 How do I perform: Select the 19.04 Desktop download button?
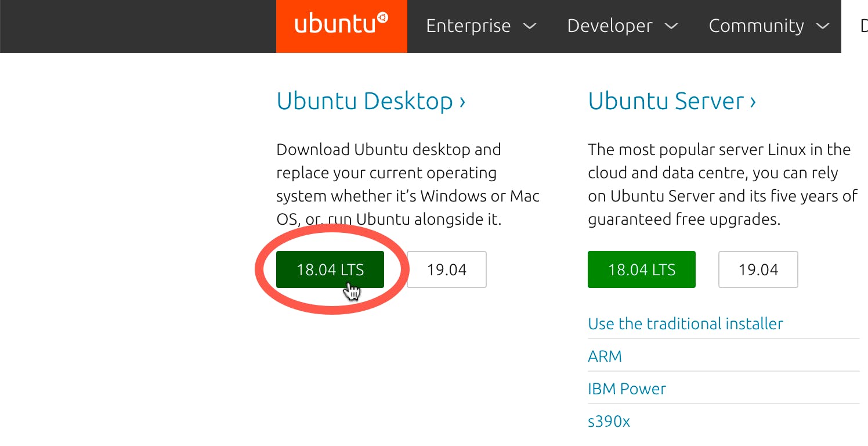click(446, 269)
